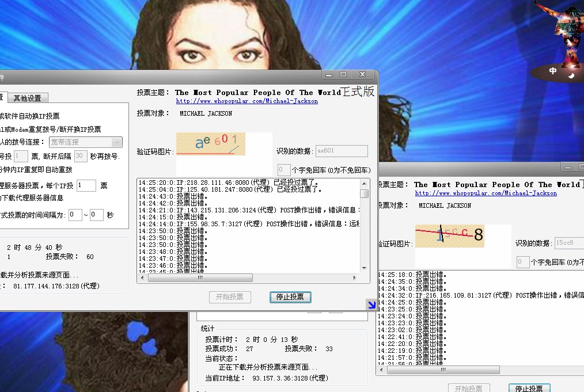Open whopopular.com Michael-Jackson link in front window
This screenshot has height=392, width=584.
(247, 101)
